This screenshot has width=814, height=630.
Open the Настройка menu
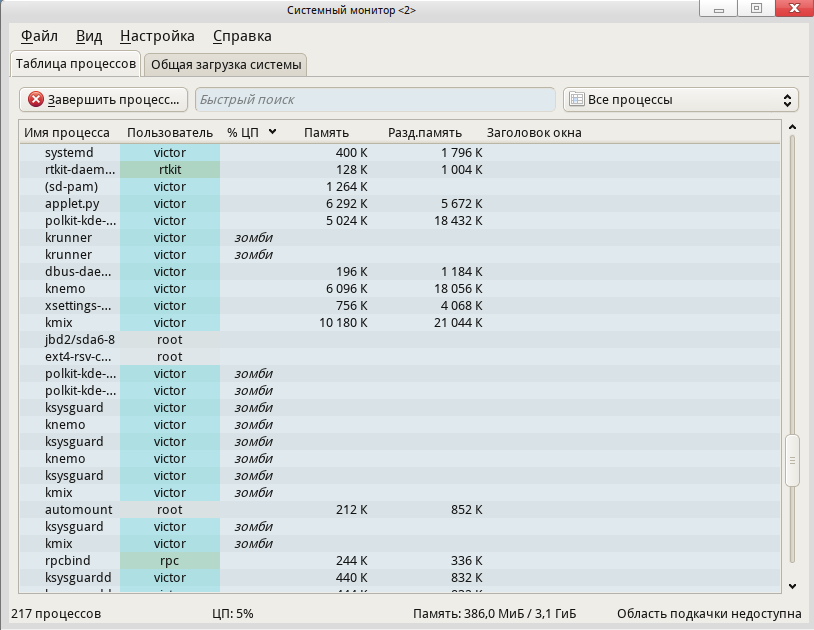click(x=157, y=36)
